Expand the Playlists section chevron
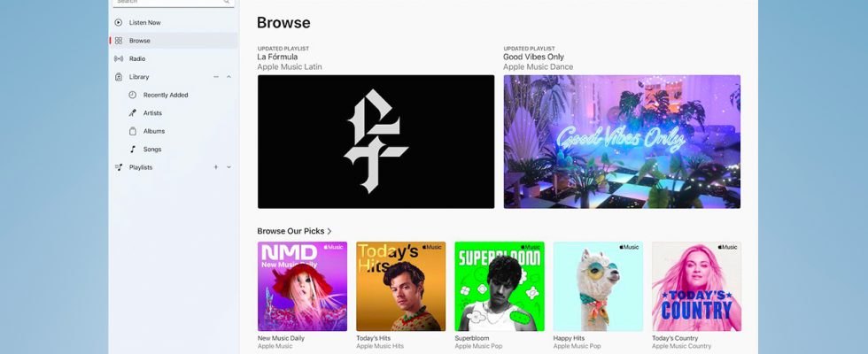This screenshot has width=868, height=354. [229, 167]
